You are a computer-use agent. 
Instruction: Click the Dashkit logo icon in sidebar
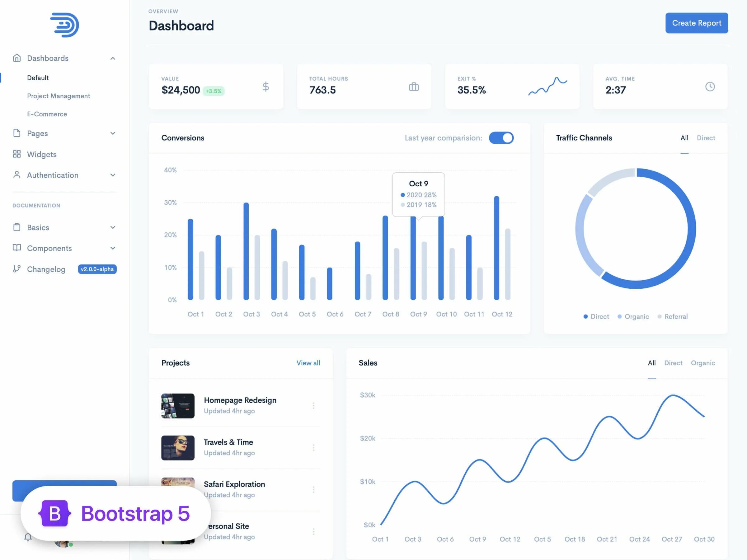65,25
